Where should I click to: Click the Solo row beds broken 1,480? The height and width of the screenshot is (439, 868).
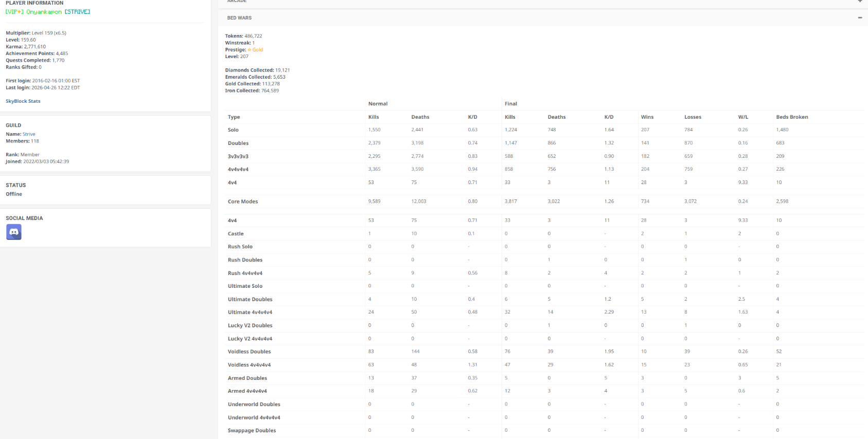click(782, 130)
